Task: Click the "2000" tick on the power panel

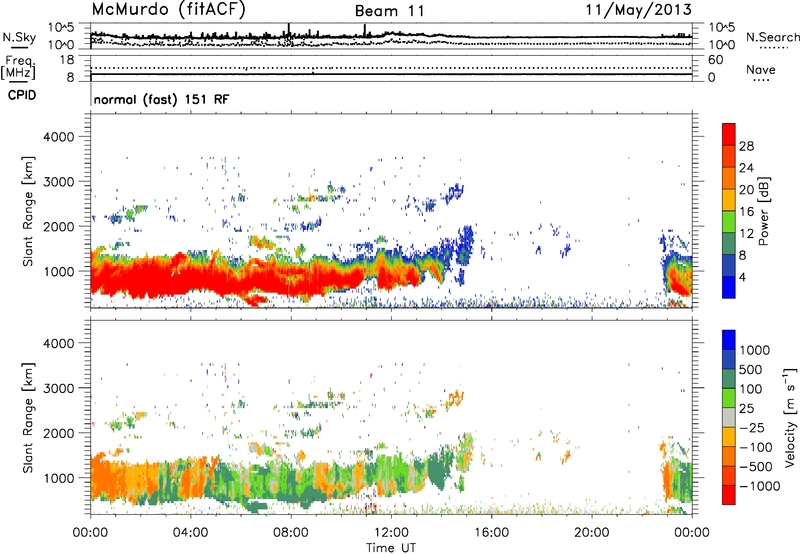Action: coord(59,226)
